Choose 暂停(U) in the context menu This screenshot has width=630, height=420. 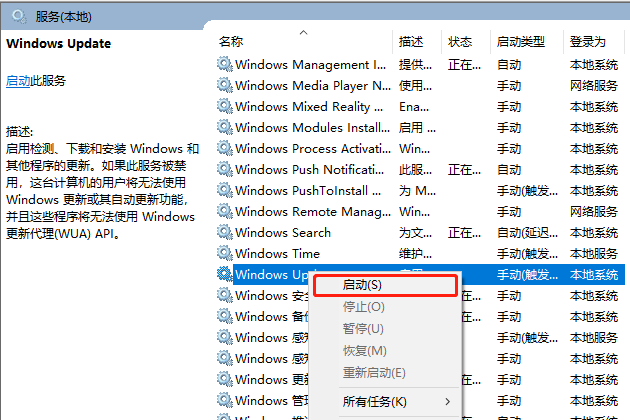click(363, 329)
